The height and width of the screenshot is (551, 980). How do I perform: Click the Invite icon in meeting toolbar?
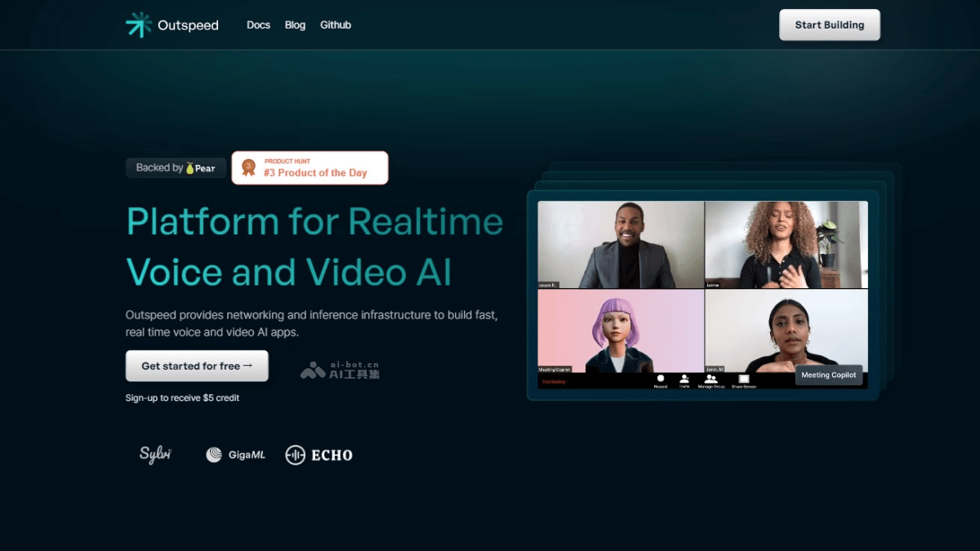pyautogui.click(x=684, y=379)
